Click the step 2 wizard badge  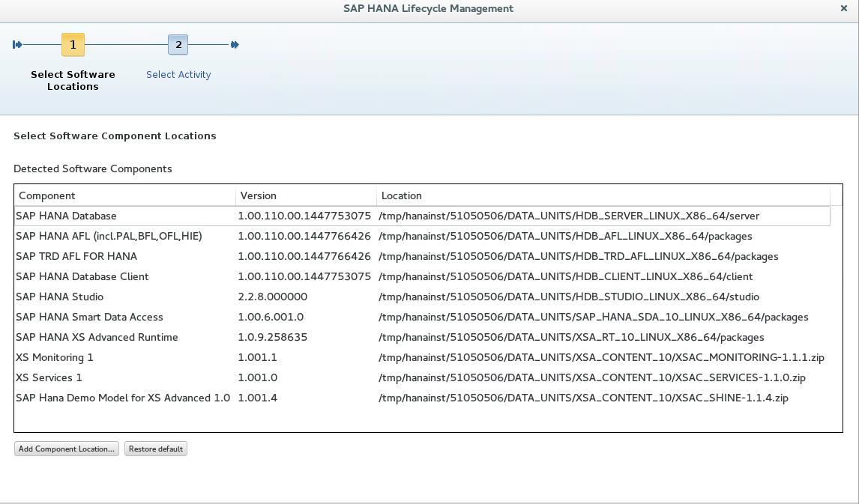point(178,45)
